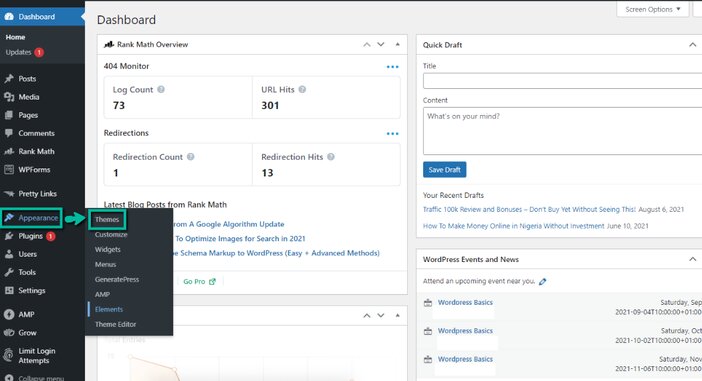
Task: Click Redirection Count help icon
Action: [x=190, y=157]
